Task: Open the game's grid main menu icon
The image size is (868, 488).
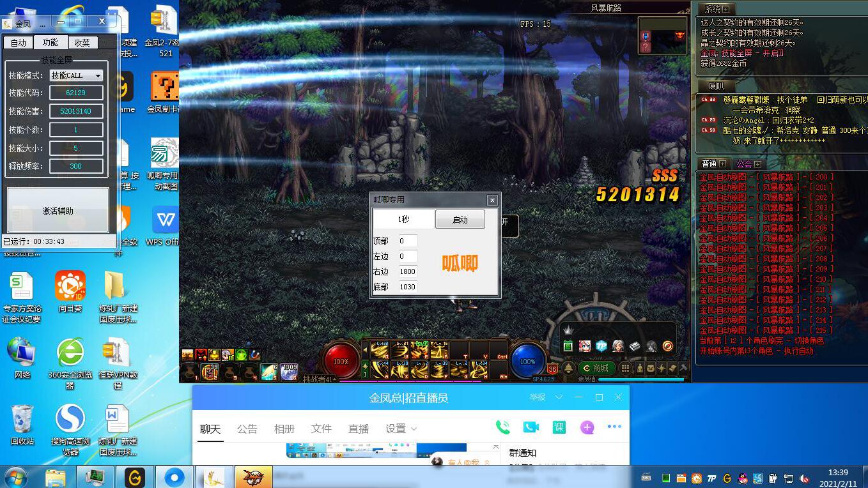Action: point(625,368)
